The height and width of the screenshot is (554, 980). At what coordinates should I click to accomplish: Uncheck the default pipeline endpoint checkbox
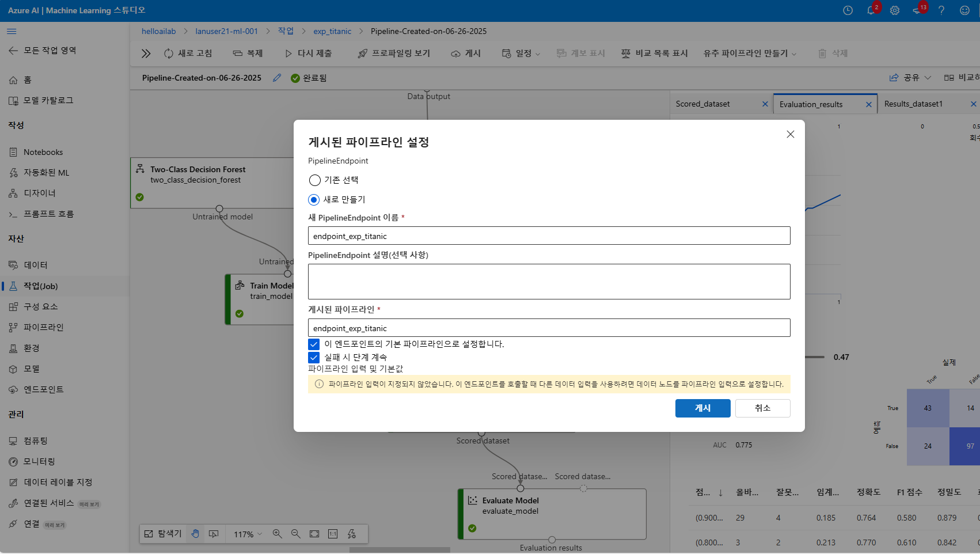314,344
